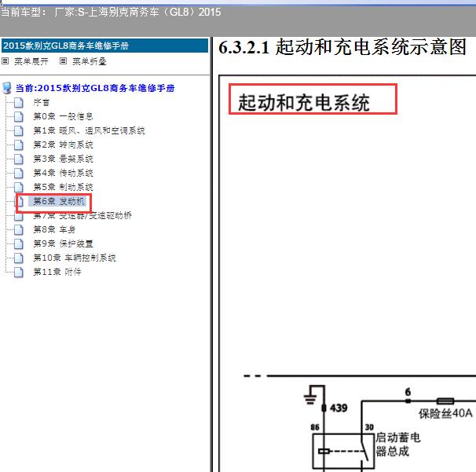Click the root manual icon beside 当前:2015款别克GL8
This screenshot has height=472, width=476.
pos(7,88)
